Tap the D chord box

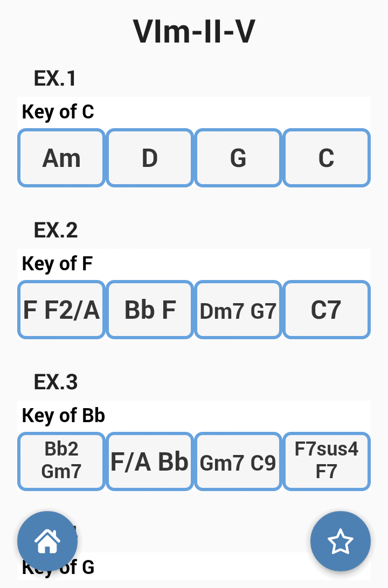[x=150, y=158]
